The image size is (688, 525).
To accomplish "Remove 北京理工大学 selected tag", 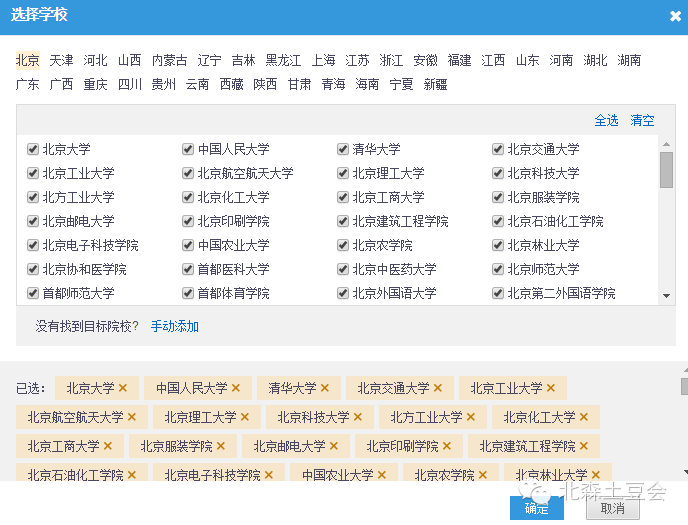I will tap(244, 417).
